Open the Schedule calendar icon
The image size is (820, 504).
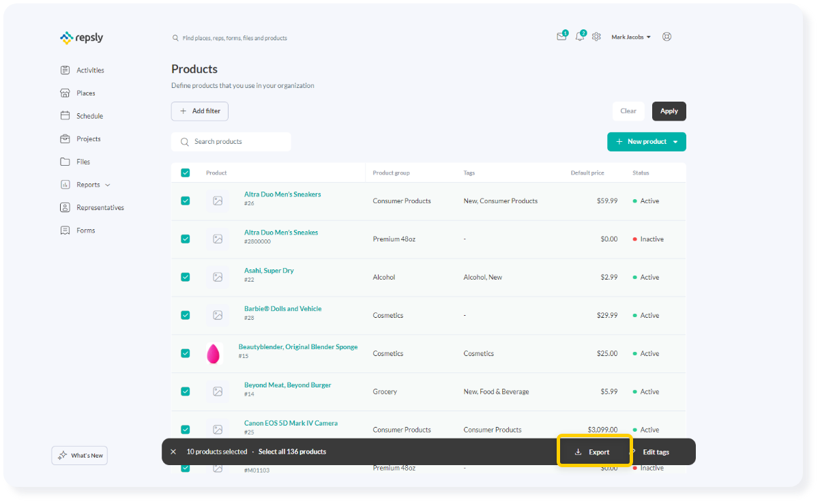[65, 116]
